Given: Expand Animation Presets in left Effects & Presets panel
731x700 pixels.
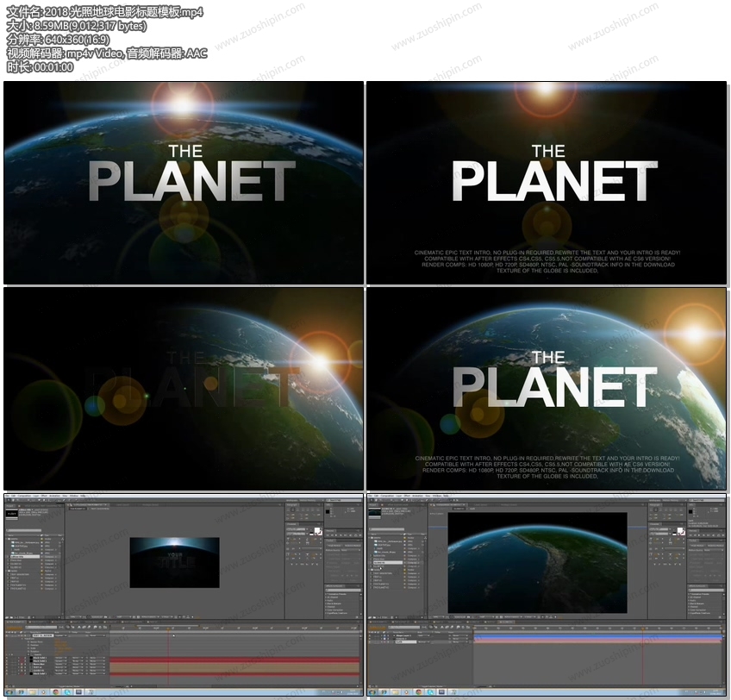Looking at the screenshot, I should 328,594.
